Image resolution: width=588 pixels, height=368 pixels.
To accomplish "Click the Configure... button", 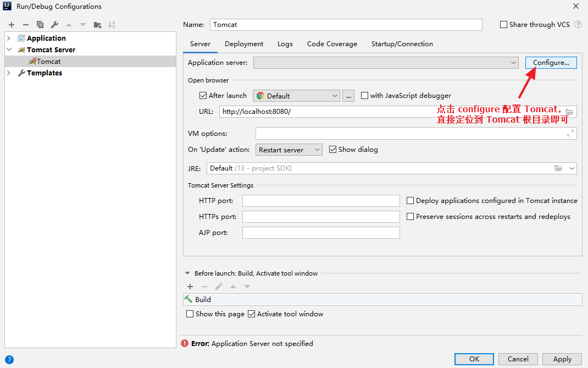I will click(551, 63).
